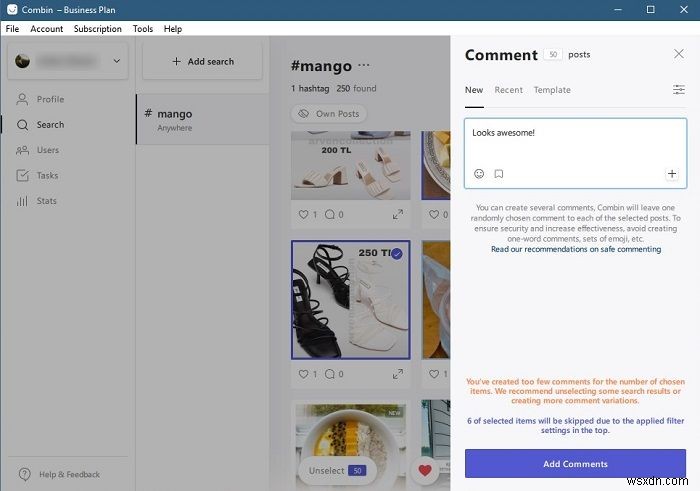Viewport: 700px width, 491px height.
Task: Comment icon on the 250 TL post
Action: tap(329, 374)
